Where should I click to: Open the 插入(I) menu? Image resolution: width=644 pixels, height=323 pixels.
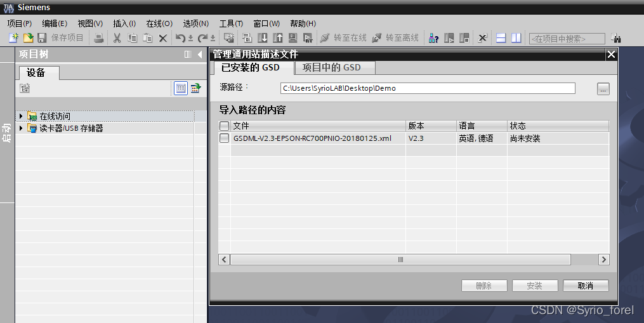pyautogui.click(x=124, y=23)
